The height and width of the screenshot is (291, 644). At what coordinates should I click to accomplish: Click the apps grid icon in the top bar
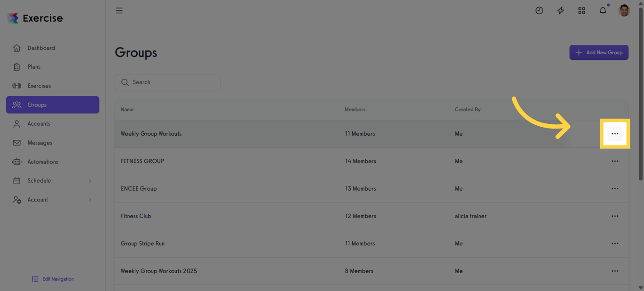pyautogui.click(x=581, y=10)
